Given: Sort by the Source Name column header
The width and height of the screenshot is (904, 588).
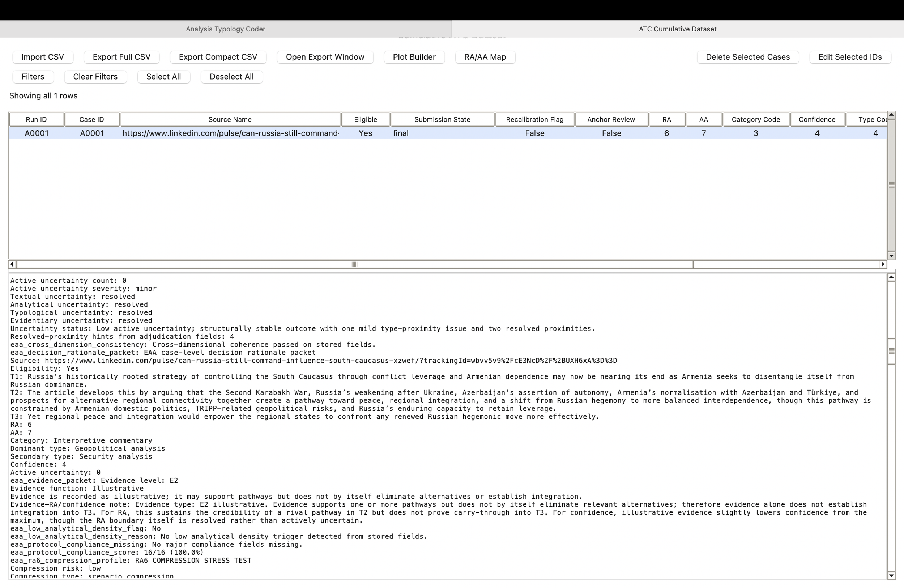Looking at the screenshot, I should point(229,119).
